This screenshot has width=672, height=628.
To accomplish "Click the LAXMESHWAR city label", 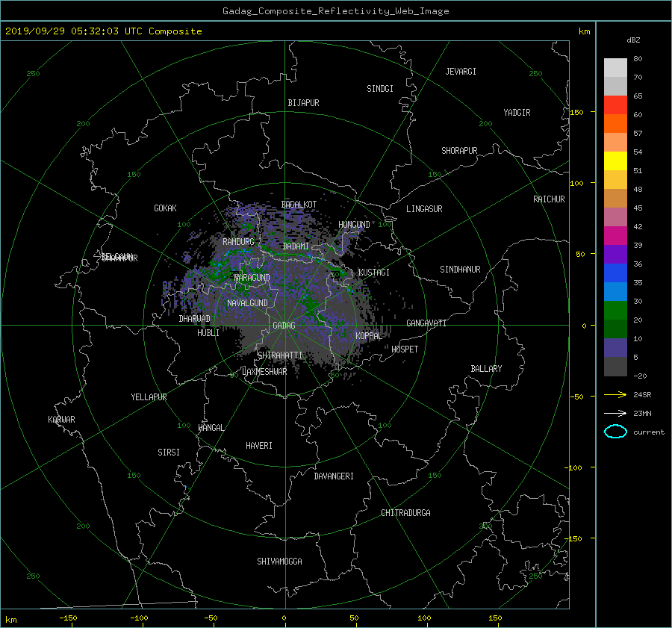I will 264,372.
